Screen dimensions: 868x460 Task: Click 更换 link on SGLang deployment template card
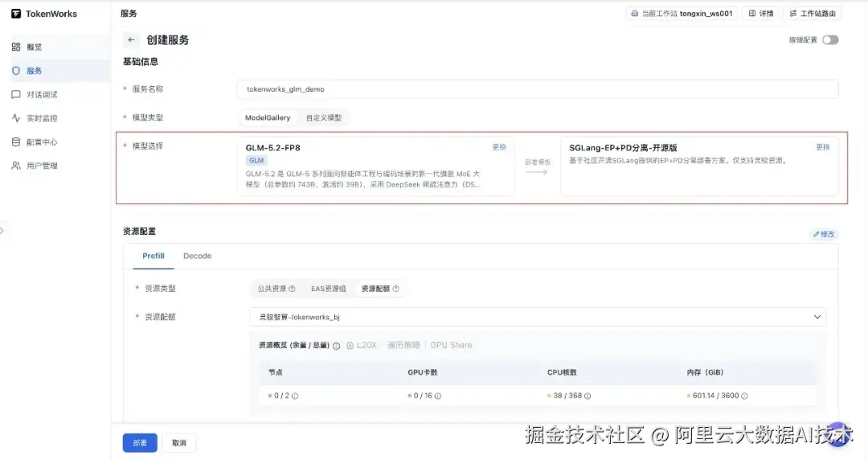coord(823,147)
